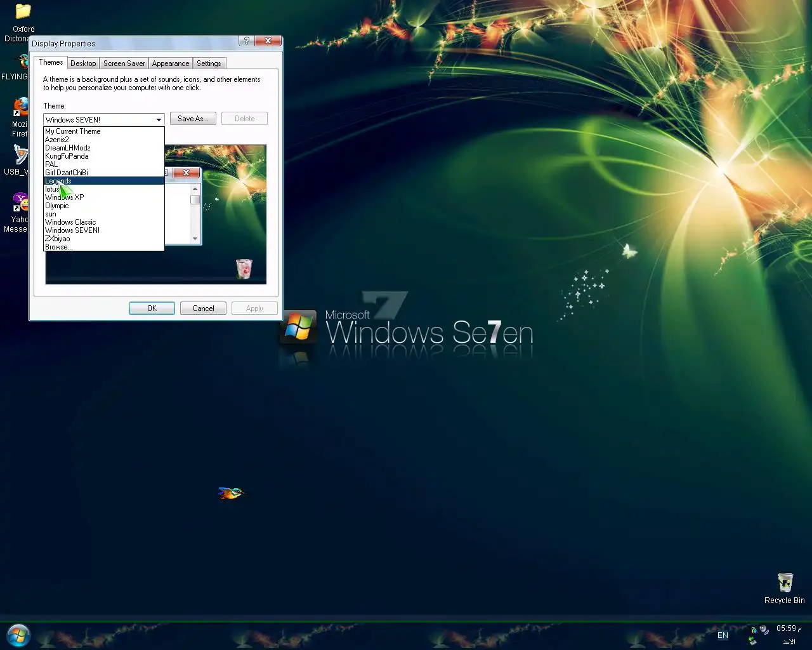The height and width of the screenshot is (650, 812).
Task: Go to the Settings tab
Action: 209,63
